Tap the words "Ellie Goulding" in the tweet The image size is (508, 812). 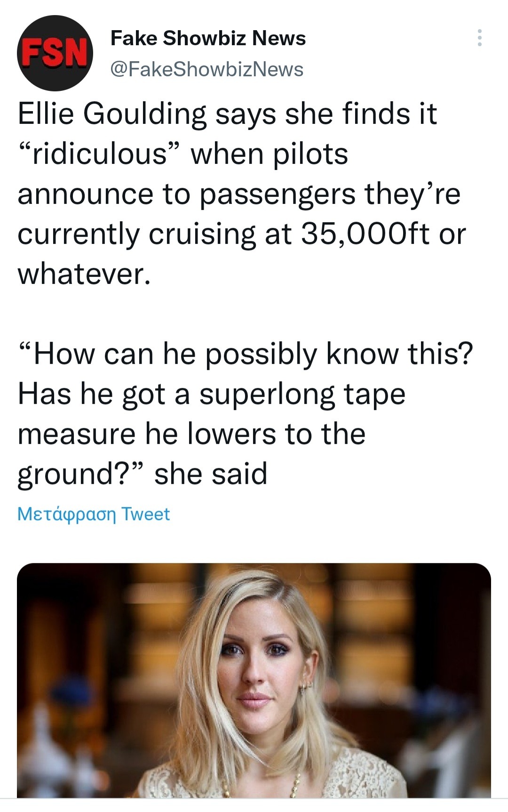coord(112,114)
